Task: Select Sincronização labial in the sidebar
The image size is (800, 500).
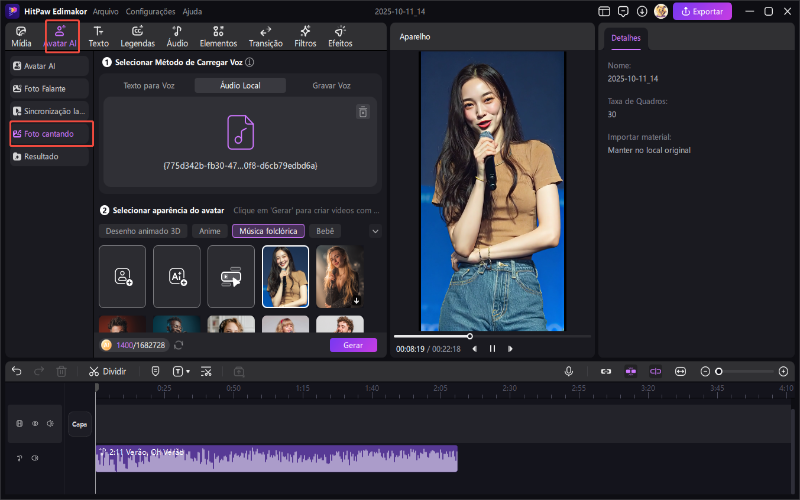Action: [50, 111]
